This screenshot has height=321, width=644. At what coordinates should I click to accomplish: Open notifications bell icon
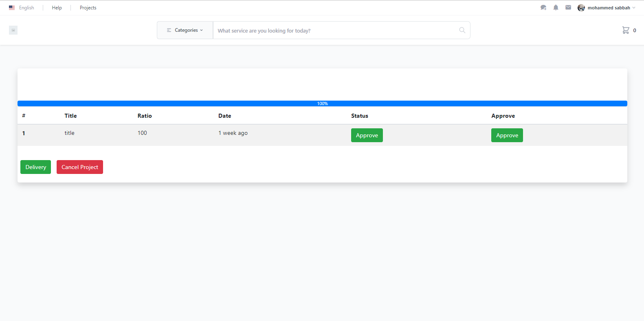pyautogui.click(x=556, y=8)
